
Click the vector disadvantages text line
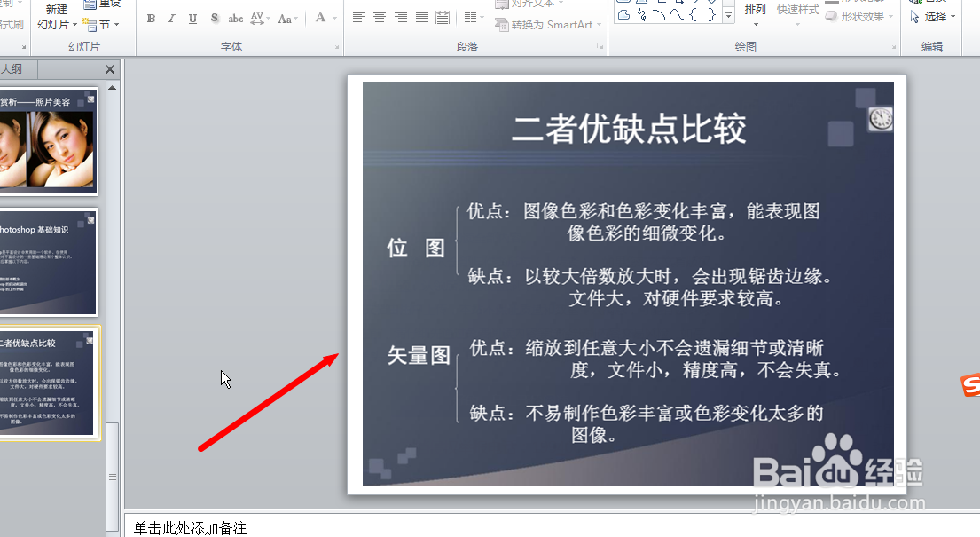click(x=647, y=423)
